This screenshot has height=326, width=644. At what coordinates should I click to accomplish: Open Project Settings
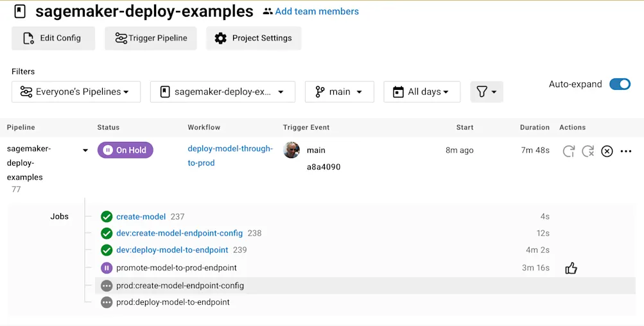tap(254, 39)
